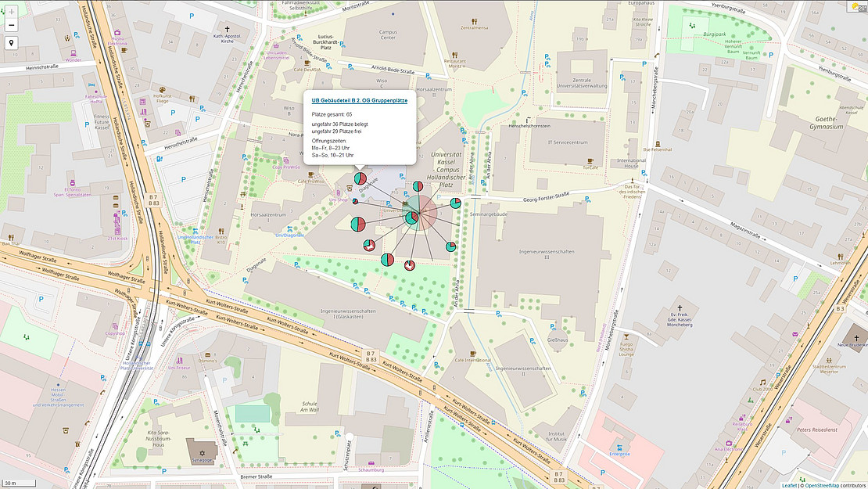
Task: Click the zoom out minus button
Action: point(11,26)
